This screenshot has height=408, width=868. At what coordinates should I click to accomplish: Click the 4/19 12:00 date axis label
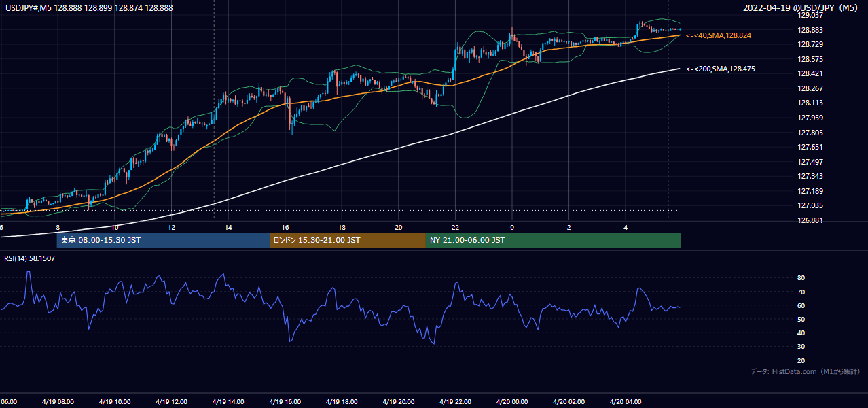point(171,402)
